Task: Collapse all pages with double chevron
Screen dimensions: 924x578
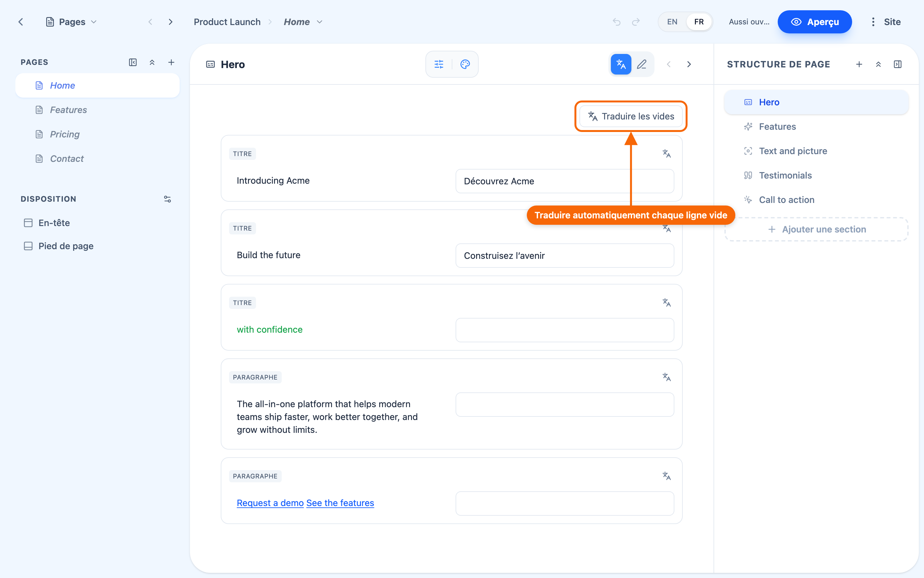Action: [x=152, y=62]
